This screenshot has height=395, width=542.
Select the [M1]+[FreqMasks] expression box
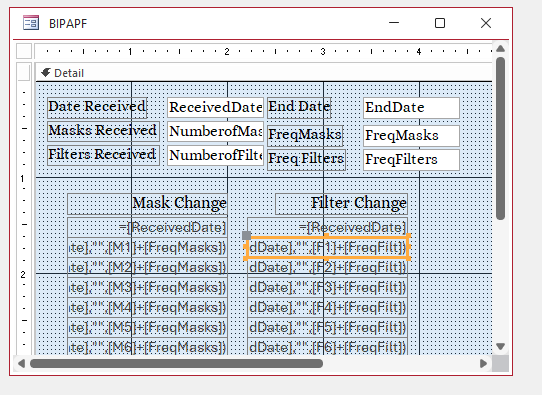coord(148,247)
